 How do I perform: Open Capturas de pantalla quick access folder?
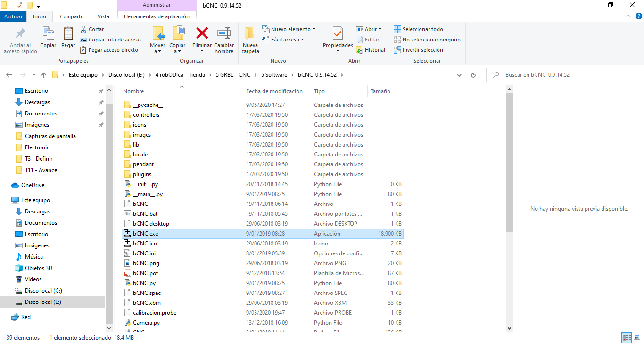click(x=50, y=136)
